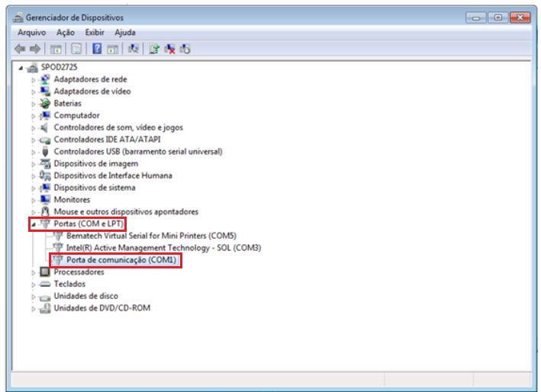
Task: Click the mouse icon for Mouse e outros dispositivos
Action: tap(45, 212)
